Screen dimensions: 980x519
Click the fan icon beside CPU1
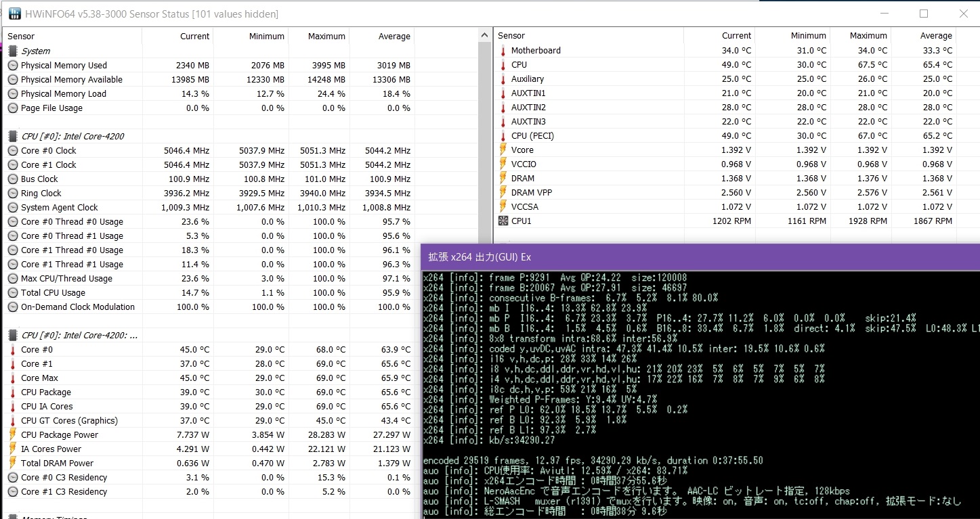[503, 221]
